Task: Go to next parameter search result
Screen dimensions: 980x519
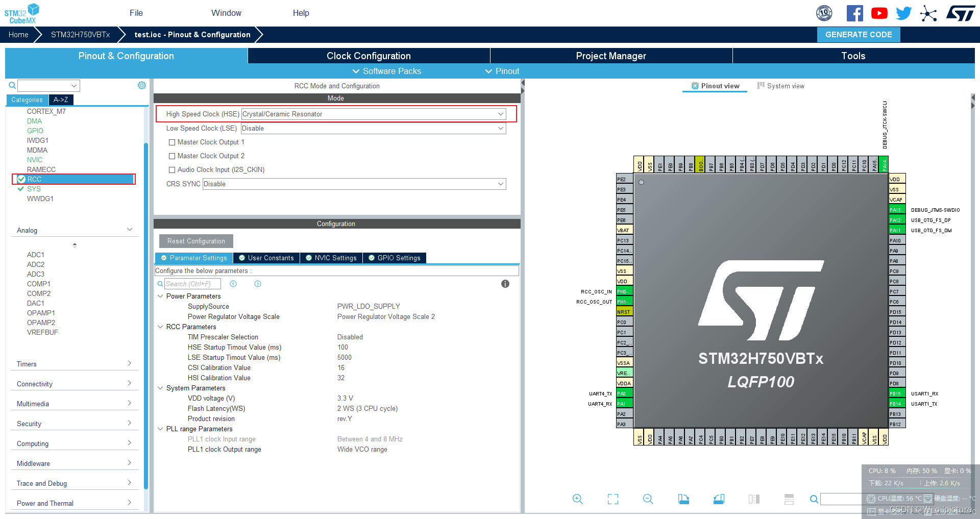Action: tap(258, 284)
